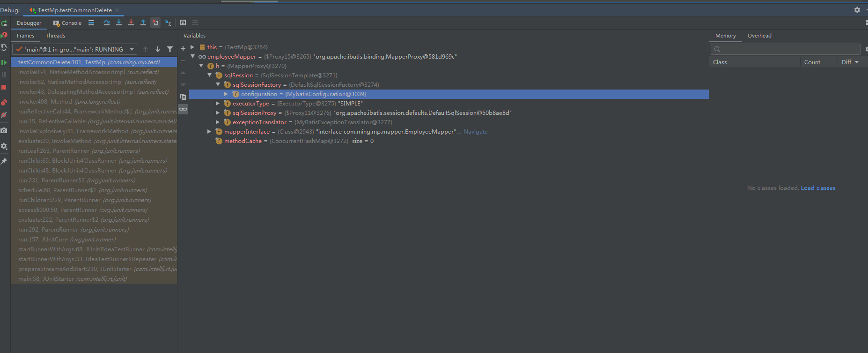This screenshot has width=868, height=353.
Task: Switch to the Console tab
Action: point(67,23)
